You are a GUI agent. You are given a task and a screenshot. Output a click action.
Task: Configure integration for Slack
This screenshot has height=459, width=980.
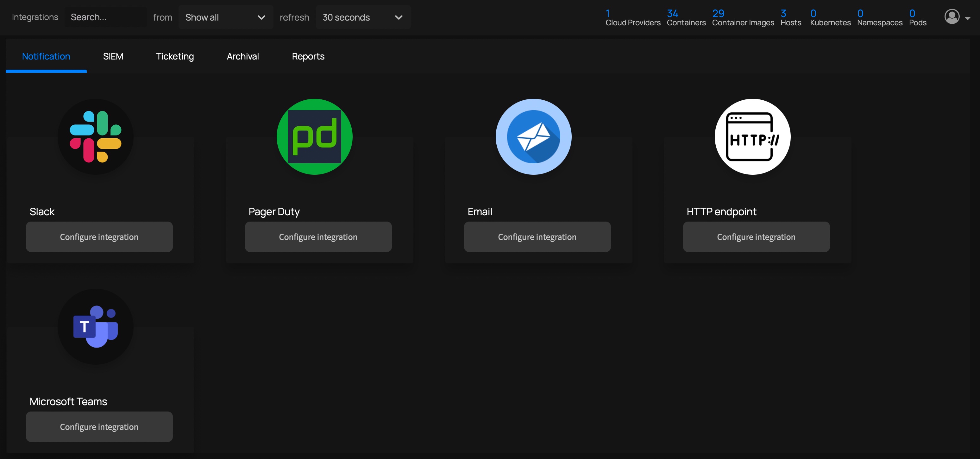[99, 237]
